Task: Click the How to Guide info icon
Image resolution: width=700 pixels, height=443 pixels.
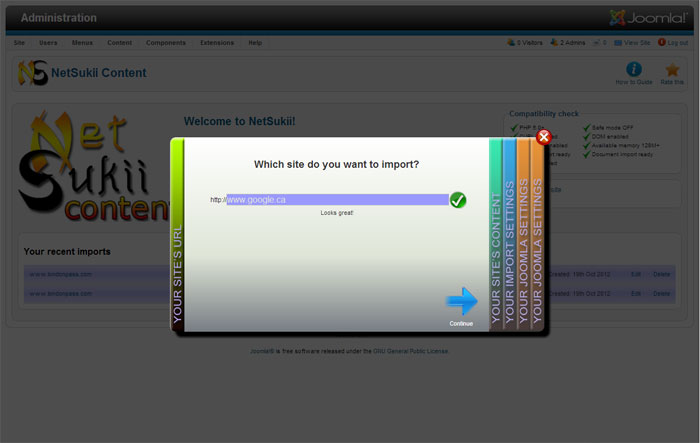Action: [x=634, y=69]
